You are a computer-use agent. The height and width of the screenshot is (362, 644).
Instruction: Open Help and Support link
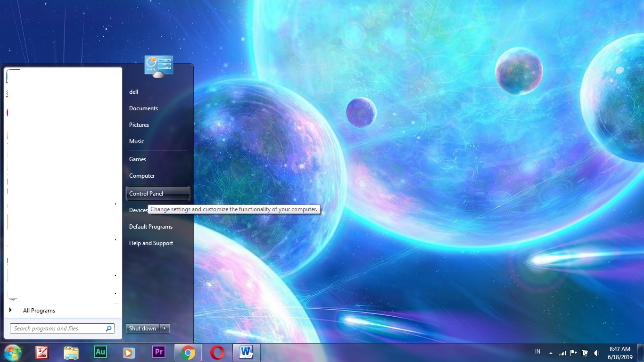[x=151, y=243]
